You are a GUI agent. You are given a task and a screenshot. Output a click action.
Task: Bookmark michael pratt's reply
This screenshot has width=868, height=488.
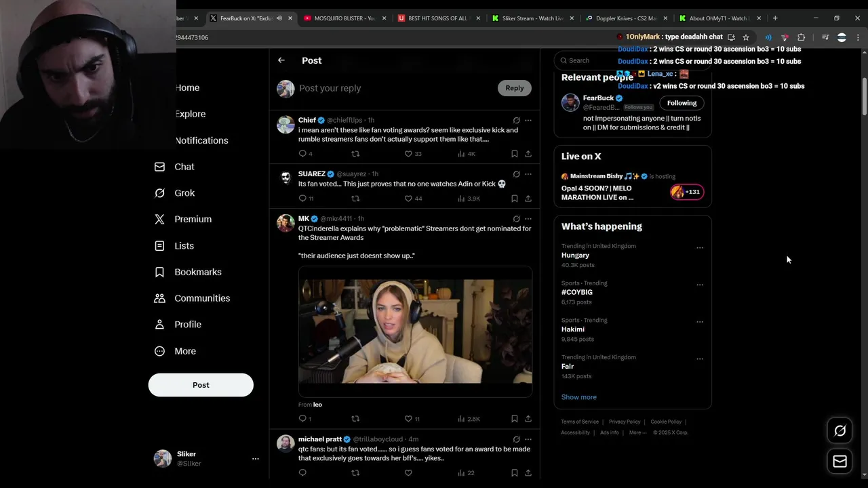click(515, 473)
